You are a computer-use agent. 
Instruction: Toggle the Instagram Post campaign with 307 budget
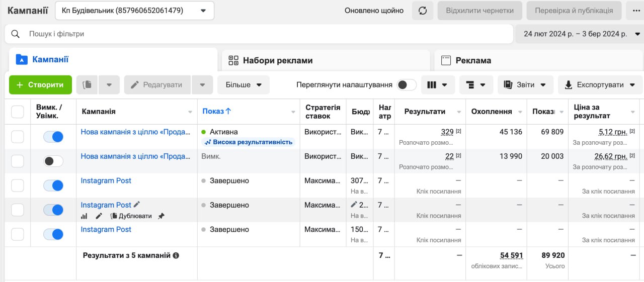53,185
